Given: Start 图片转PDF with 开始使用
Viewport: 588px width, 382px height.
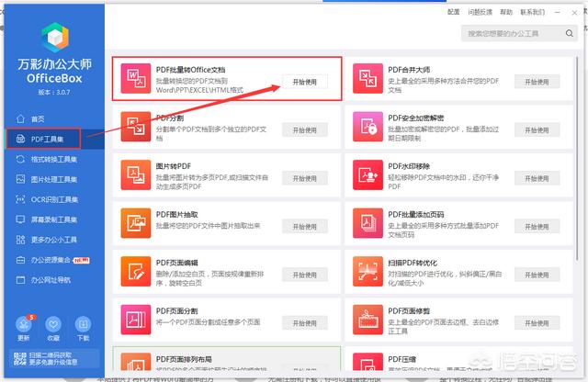Looking at the screenshot, I should point(304,178).
